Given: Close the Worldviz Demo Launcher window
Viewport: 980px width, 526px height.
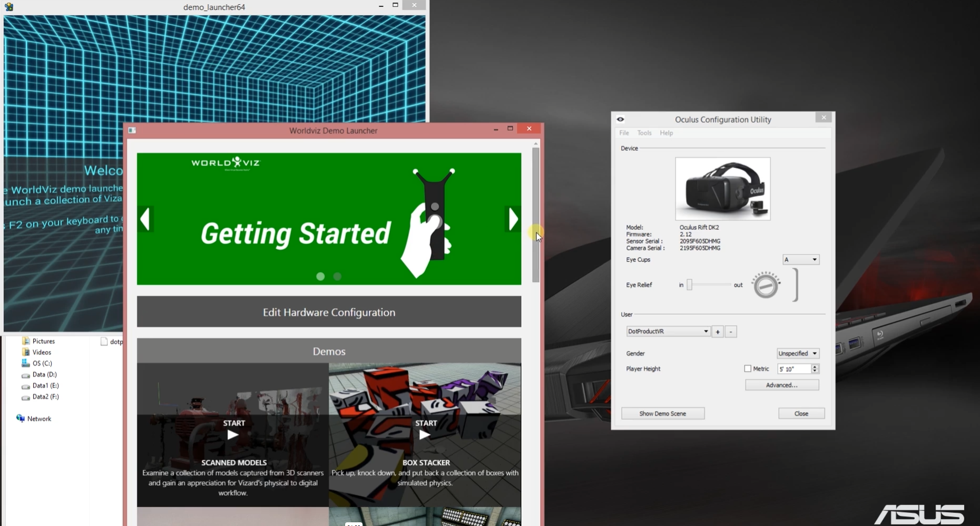Looking at the screenshot, I should point(529,129).
